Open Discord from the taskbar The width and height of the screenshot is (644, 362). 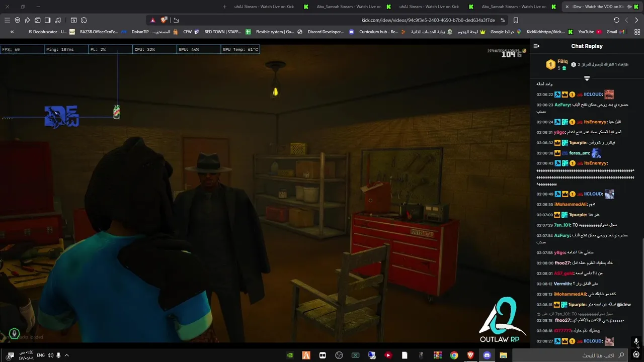[487, 355]
